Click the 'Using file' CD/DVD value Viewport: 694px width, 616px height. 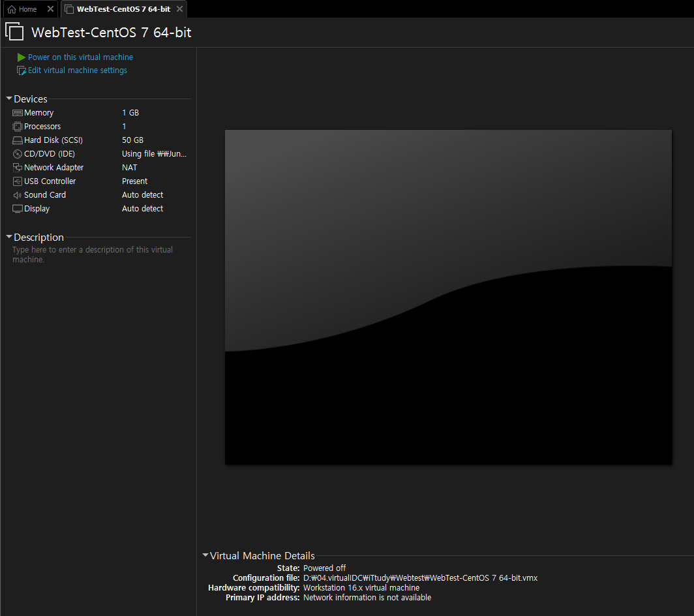[x=154, y=154]
